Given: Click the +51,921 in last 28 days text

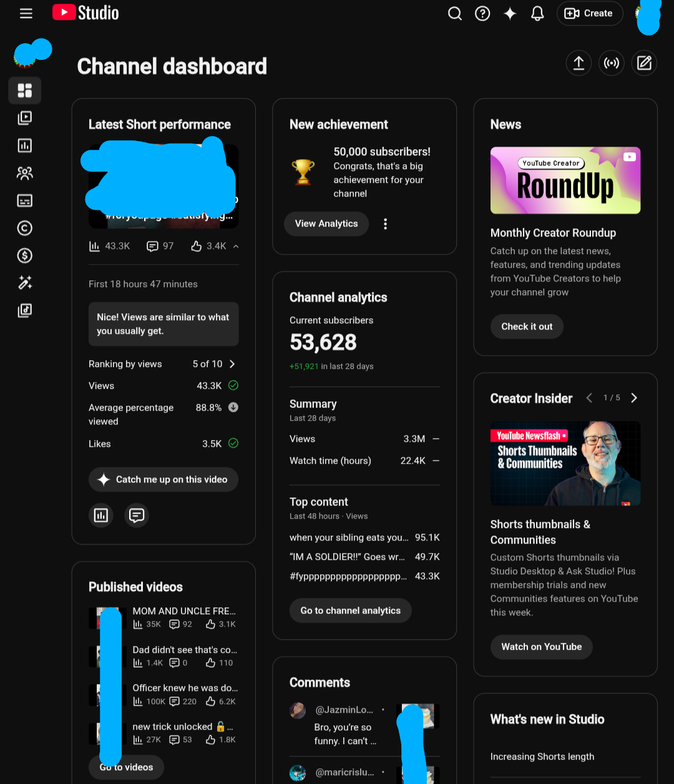Looking at the screenshot, I should (x=331, y=366).
